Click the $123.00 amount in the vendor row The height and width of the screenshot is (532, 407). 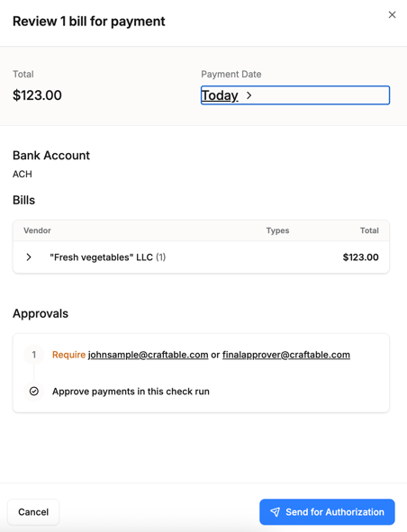point(360,257)
